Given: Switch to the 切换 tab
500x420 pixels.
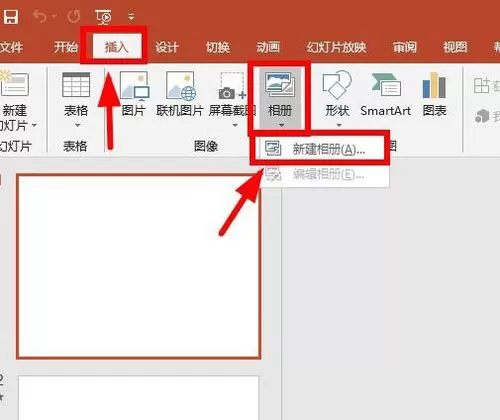Looking at the screenshot, I should click(x=218, y=47).
